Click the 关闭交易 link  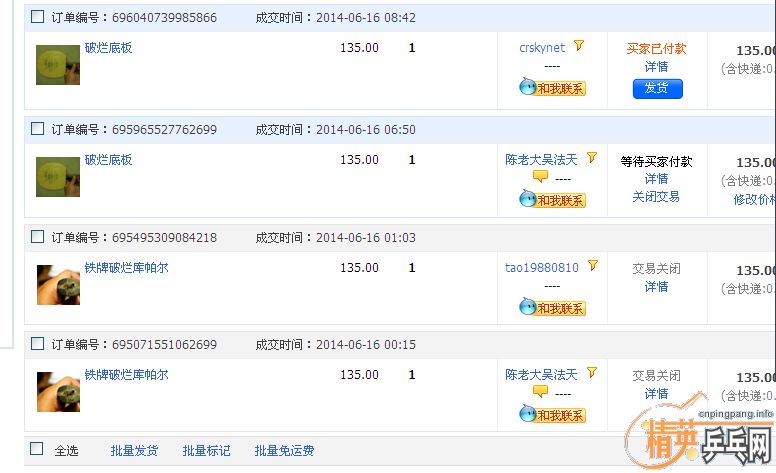coord(656,197)
